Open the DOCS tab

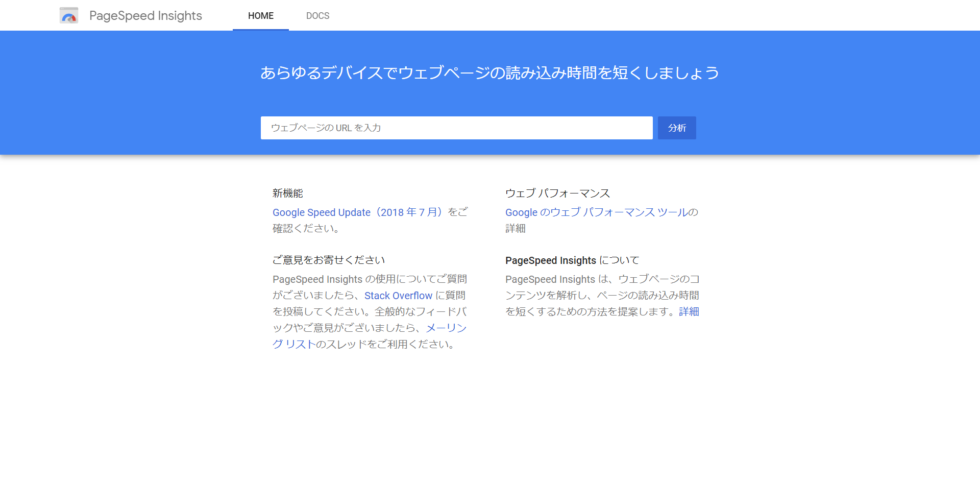click(x=317, y=16)
